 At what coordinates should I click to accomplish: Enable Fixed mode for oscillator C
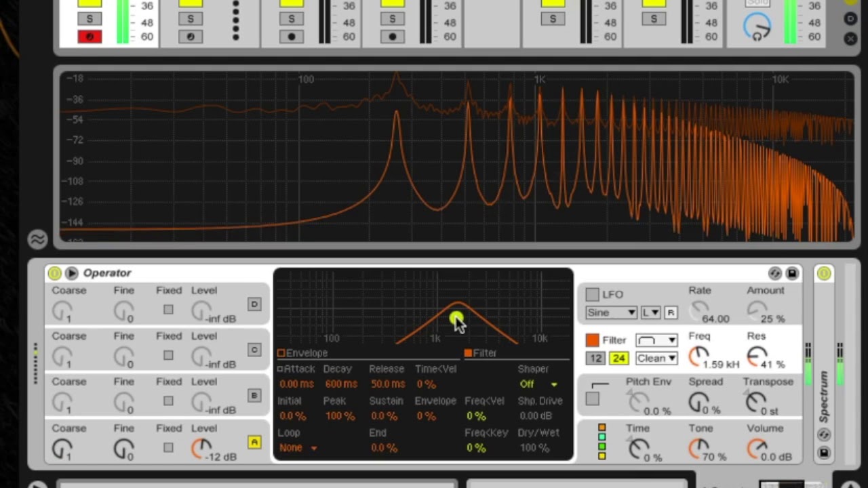[x=168, y=355]
